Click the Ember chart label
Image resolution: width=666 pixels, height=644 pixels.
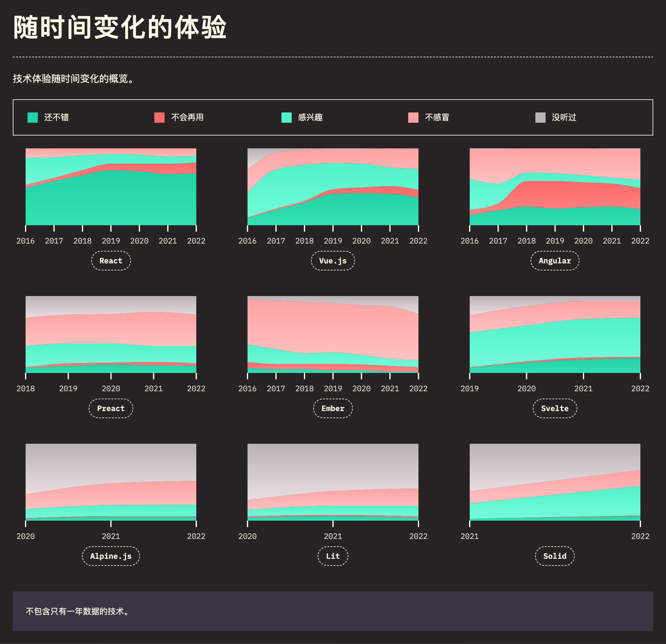(333, 408)
